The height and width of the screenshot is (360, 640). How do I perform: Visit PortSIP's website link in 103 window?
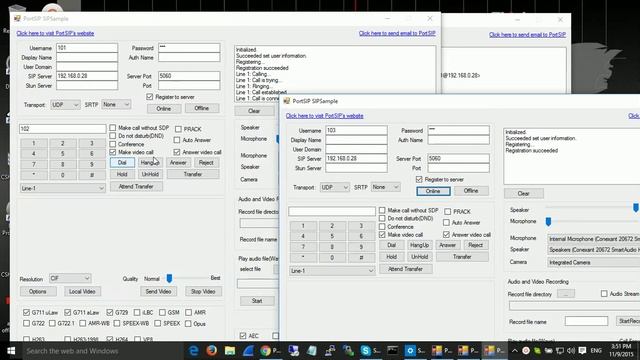coord(324,116)
